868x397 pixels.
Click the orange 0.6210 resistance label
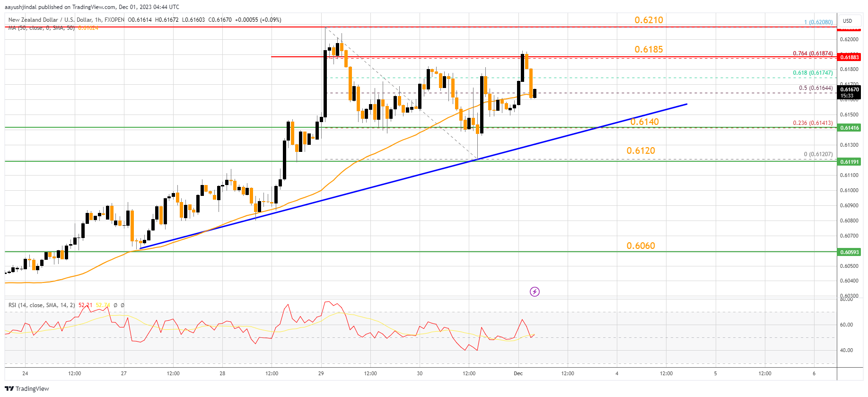649,20
